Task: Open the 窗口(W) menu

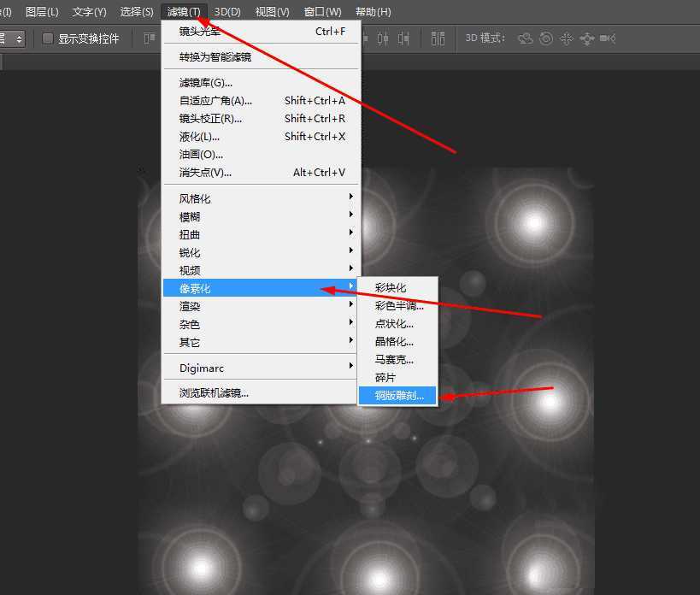Action: click(x=321, y=11)
